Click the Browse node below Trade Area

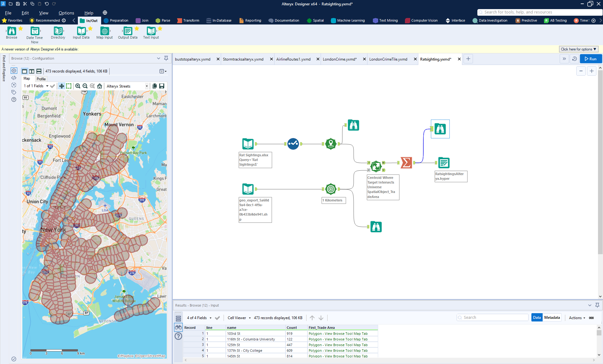(x=376, y=227)
